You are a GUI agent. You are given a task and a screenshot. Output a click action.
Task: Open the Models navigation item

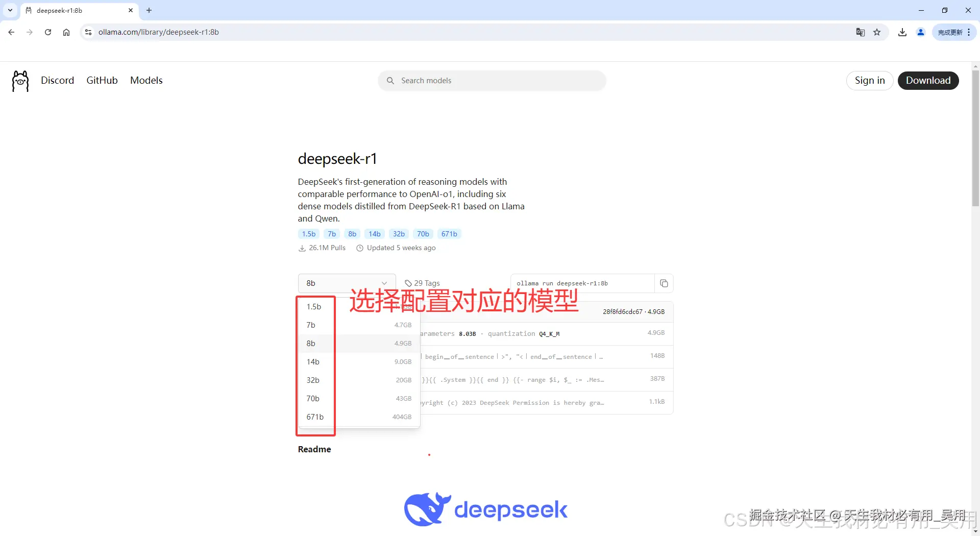point(146,80)
